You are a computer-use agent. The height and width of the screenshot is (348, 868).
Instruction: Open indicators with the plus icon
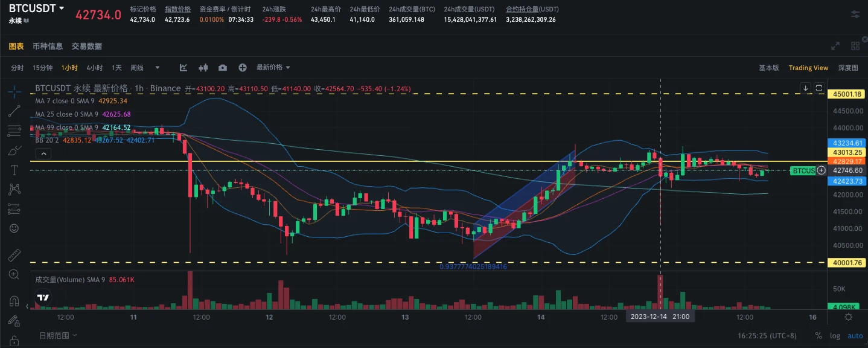[x=242, y=68]
